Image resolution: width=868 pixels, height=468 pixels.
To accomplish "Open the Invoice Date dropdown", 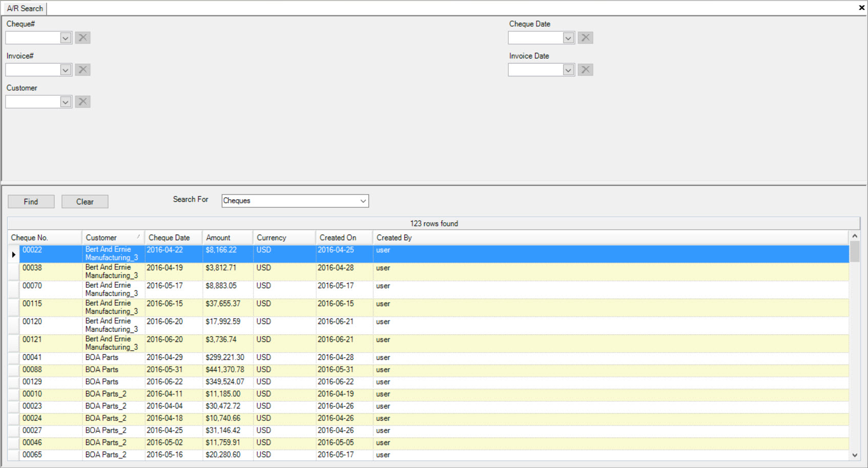I will tap(568, 70).
